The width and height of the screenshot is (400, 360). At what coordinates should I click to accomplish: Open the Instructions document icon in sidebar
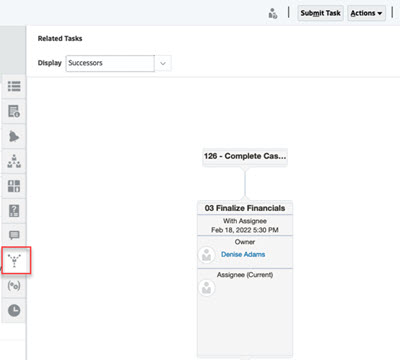tap(14, 111)
